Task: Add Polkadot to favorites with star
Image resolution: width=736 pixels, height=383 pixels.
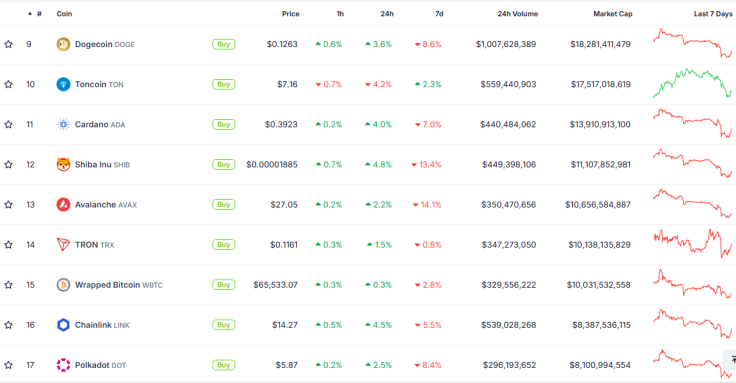Action: (x=8, y=365)
